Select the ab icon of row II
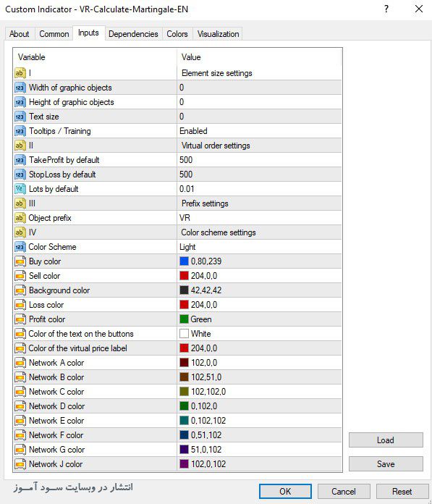The height and width of the screenshot is (504, 432). pos(20,146)
